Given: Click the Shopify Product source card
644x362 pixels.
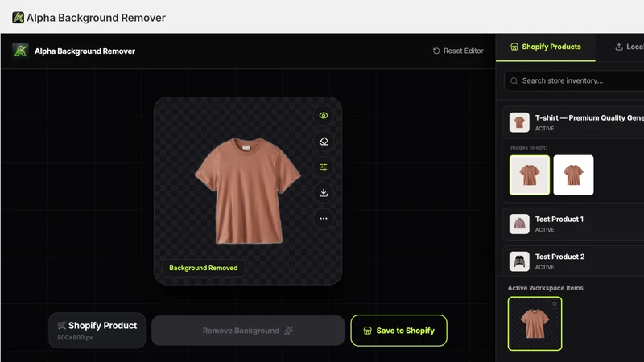Looking at the screenshot, I should pyautogui.click(x=97, y=331).
